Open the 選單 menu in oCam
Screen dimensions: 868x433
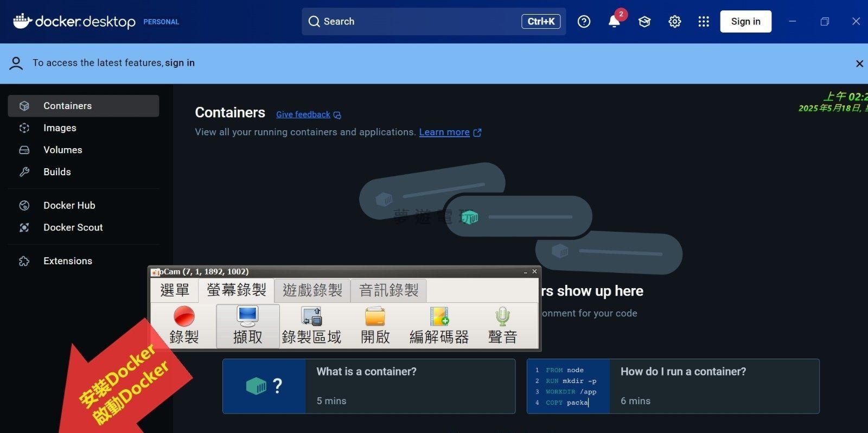point(174,291)
